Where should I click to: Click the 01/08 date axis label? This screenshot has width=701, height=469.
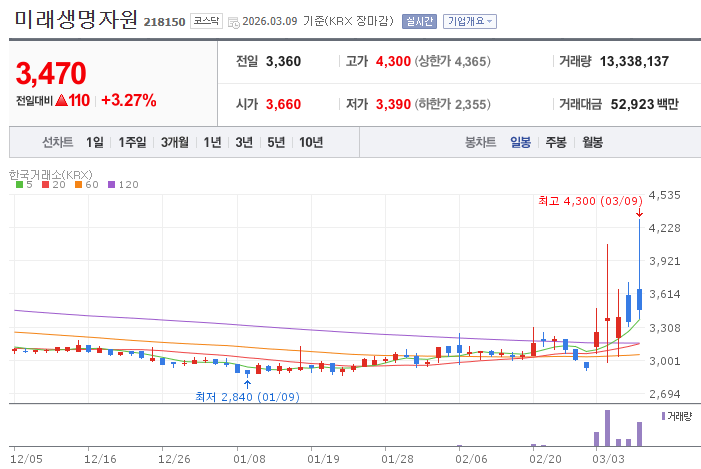point(249,459)
